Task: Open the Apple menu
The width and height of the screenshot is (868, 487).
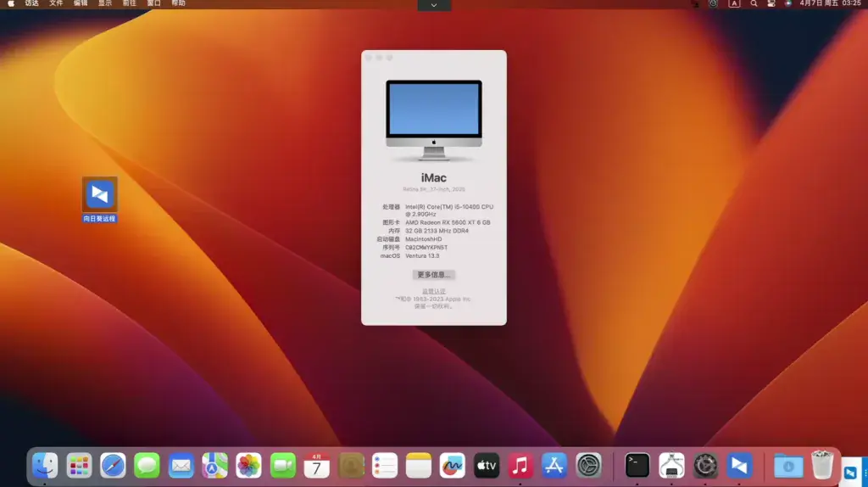Action: (11, 3)
